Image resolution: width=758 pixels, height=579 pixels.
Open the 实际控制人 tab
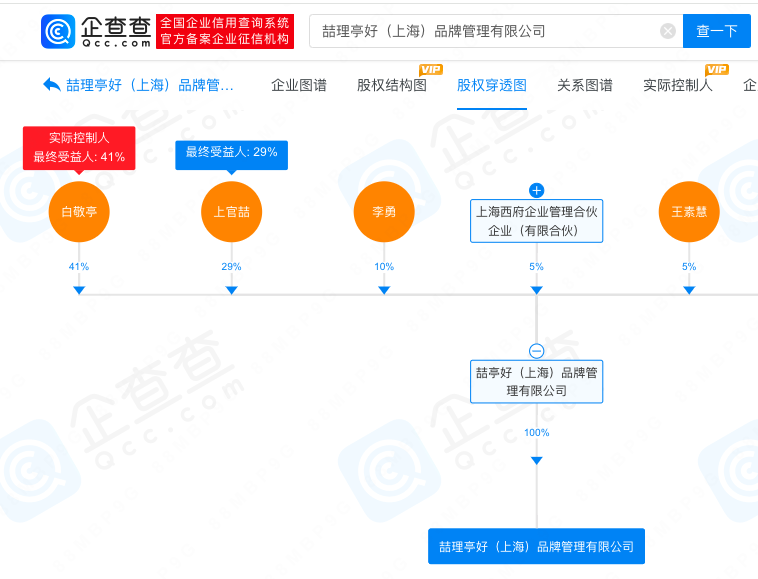point(678,86)
